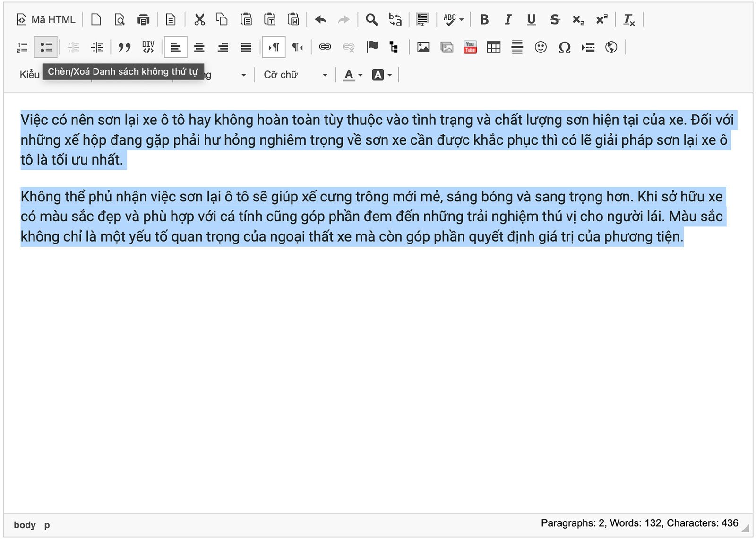
Task: Insert a table using the table icon
Action: point(493,47)
